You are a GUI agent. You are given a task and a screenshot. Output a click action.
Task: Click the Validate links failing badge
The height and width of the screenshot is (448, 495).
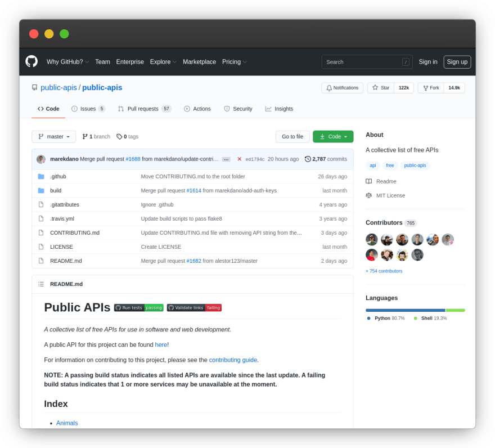194,308
